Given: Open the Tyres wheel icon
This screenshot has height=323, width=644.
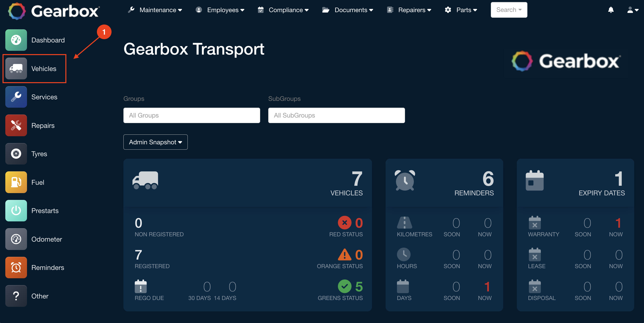Looking at the screenshot, I should [16, 154].
